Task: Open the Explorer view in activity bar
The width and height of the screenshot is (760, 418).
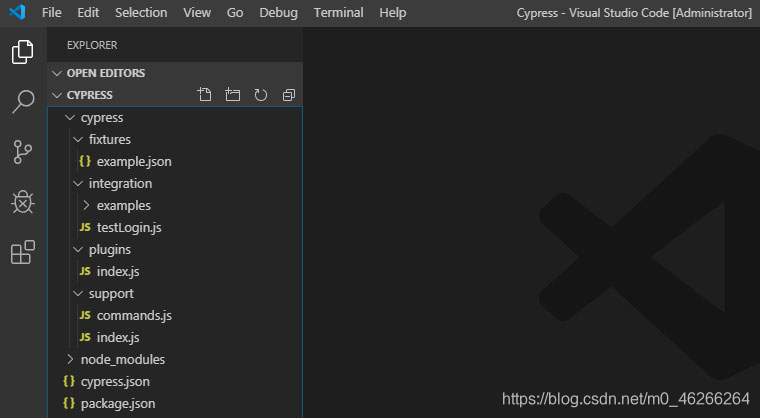Action: tap(23, 52)
